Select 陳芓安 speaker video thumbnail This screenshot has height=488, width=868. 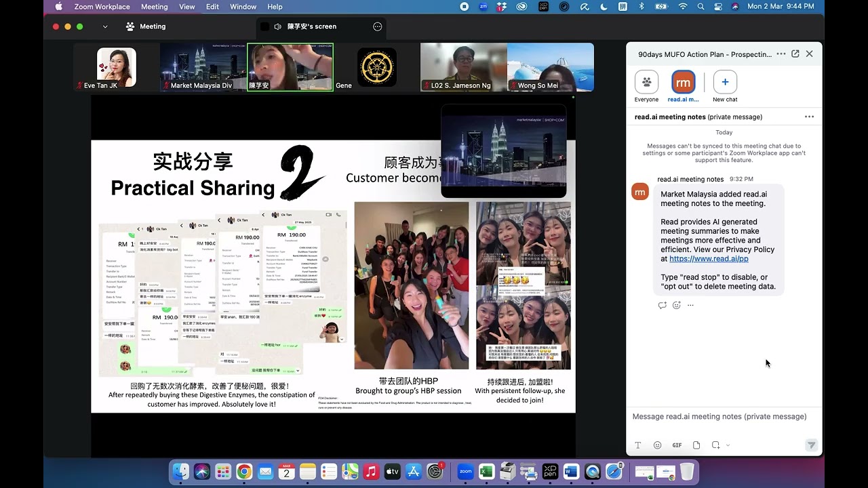point(290,67)
